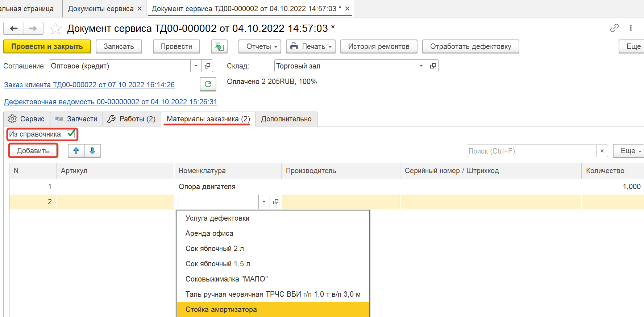This screenshot has width=644, height=317.
Task: Click the Опора двигателя cell in row 1
Action: pyautogui.click(x=228, y=187)
